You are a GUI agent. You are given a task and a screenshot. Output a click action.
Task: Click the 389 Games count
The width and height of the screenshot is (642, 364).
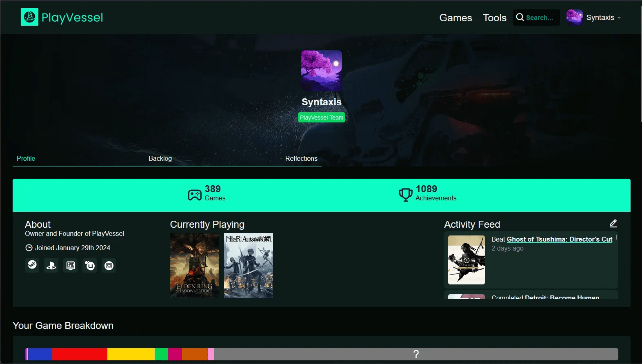tap(215, 193)
